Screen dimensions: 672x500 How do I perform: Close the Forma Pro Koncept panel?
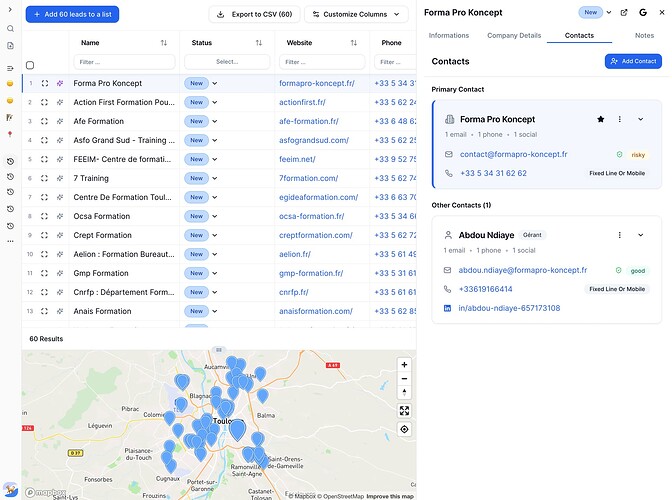click(662, 12)
